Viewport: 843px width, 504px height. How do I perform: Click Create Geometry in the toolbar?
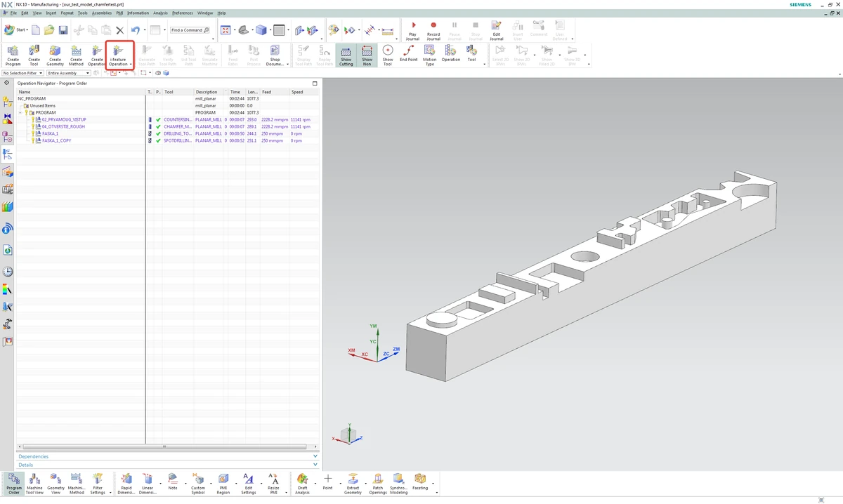pos(55,55)
